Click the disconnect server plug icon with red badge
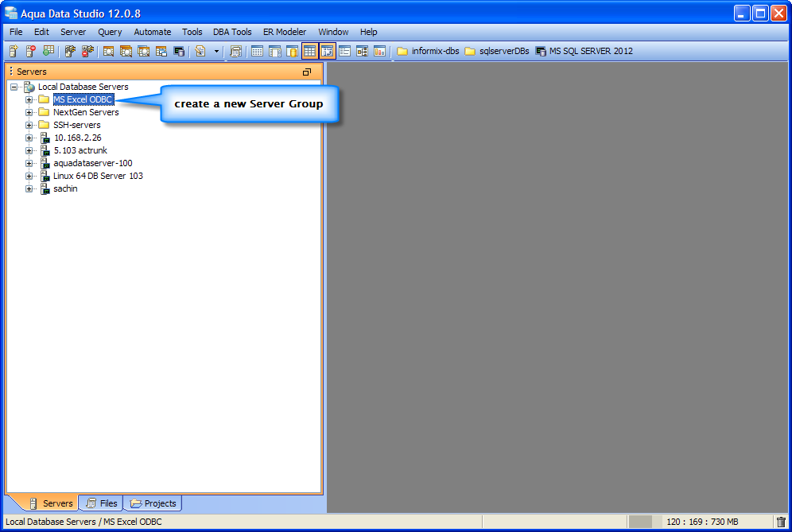 88,51
